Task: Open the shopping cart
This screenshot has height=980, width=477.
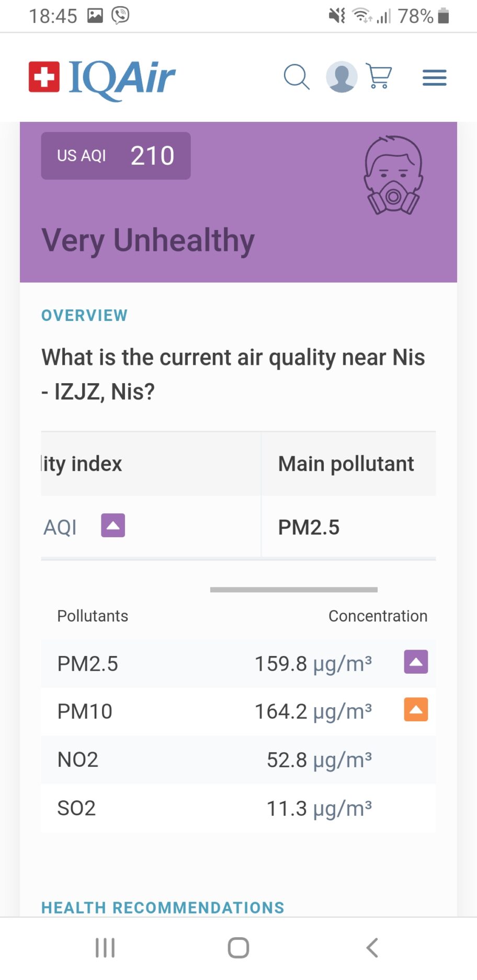Action: point(380,76)
